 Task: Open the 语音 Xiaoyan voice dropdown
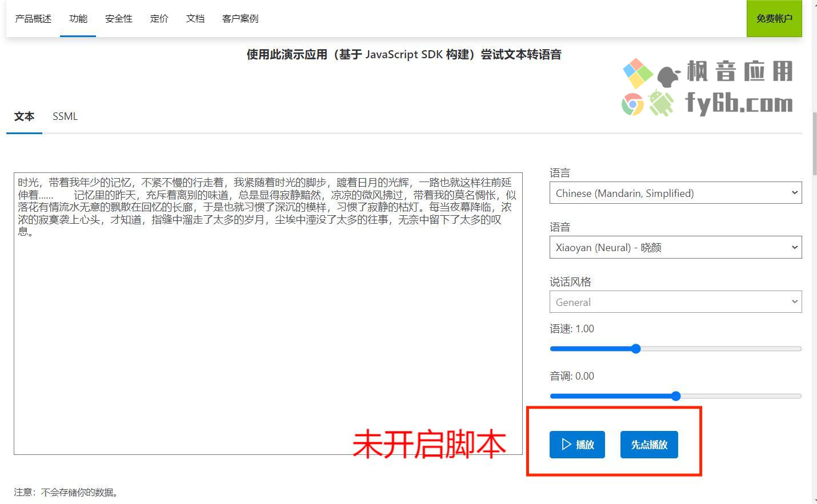point(675,247)
